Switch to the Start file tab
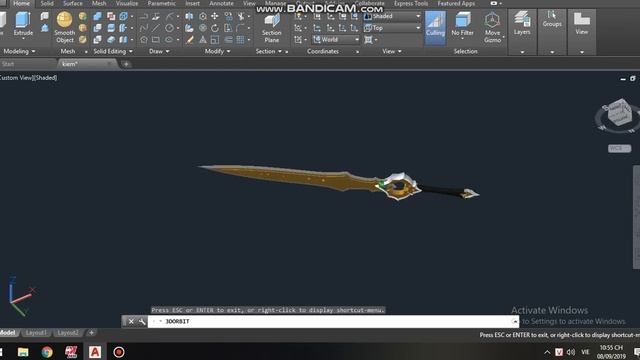Viewport: 640px width, 360px height. click(x=8, y=64)
